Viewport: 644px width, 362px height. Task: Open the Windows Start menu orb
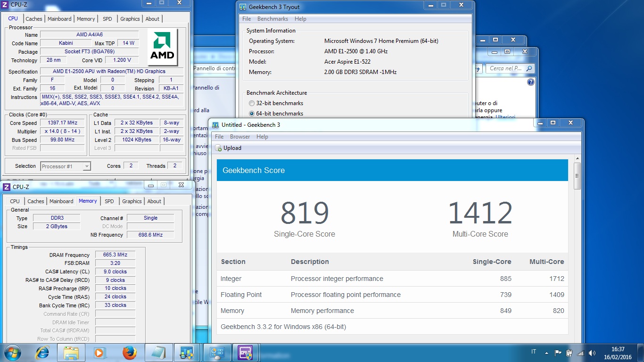pyautogui.click(x=12, y=353)
